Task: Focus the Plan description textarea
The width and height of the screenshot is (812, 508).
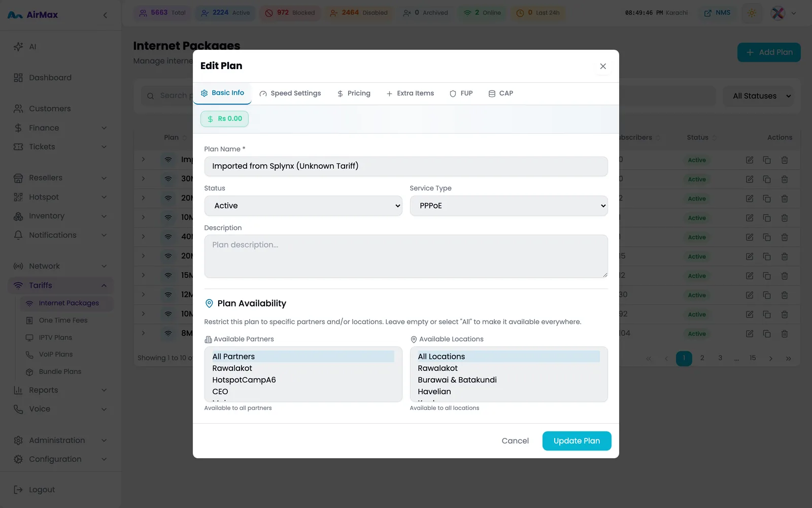Action: (406, 256)
